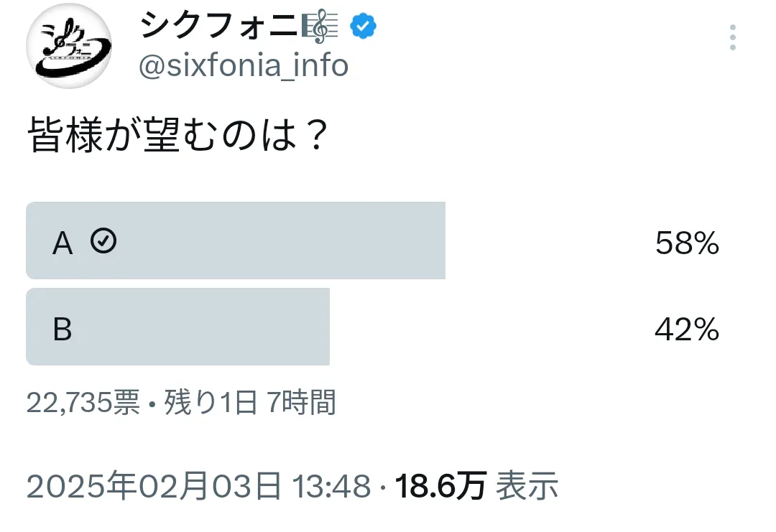This screenshot has width=776, height=532.
Task: Click the unfilled part of option B row
Action: [489, 327]
